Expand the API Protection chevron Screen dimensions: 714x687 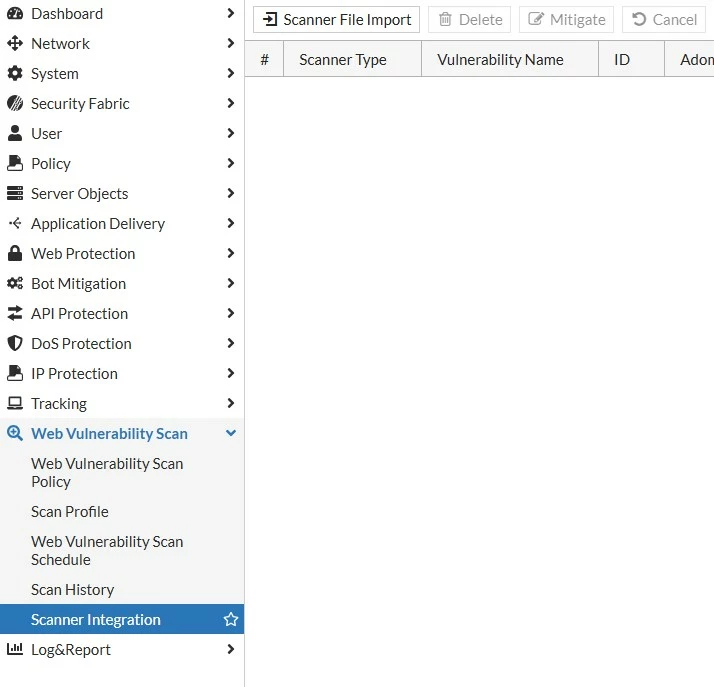pos(231,313)
